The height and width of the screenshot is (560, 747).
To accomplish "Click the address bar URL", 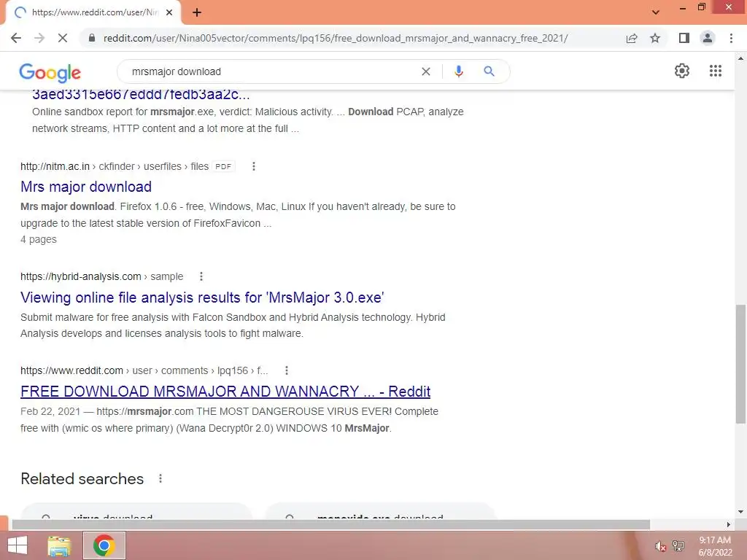I will coord(336,38).
